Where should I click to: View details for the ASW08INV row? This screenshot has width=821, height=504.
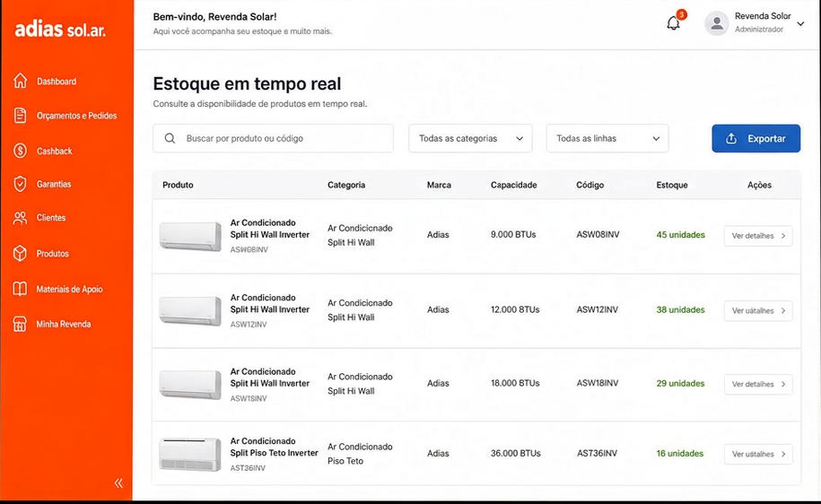(758, 236)
